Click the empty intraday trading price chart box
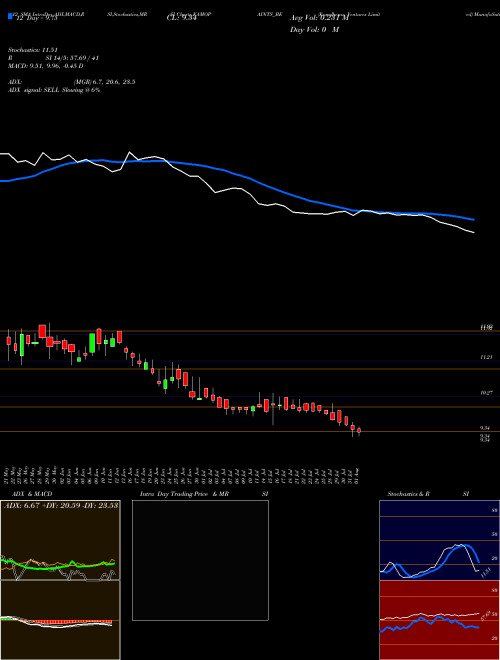The image size is (500, 660). click(x=200, y=560)
